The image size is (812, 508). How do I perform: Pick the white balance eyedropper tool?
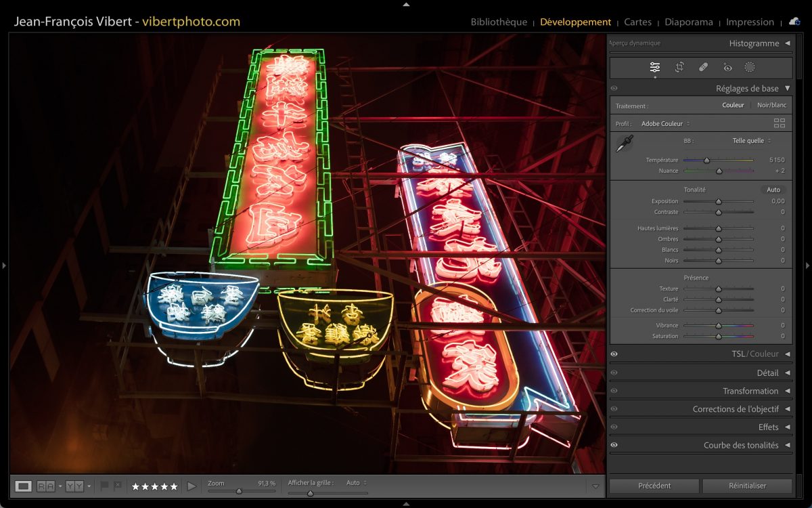pos(624,144)
